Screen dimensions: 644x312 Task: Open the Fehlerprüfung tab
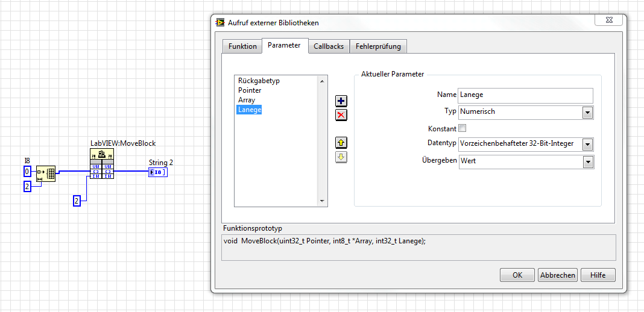378,46
